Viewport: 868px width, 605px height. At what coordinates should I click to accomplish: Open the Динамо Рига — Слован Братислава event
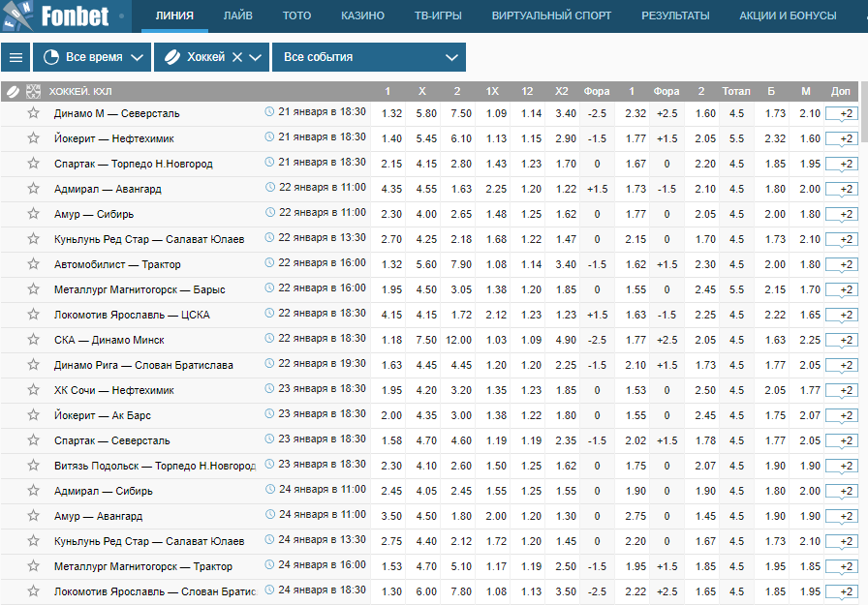click(x=143, y=365)
